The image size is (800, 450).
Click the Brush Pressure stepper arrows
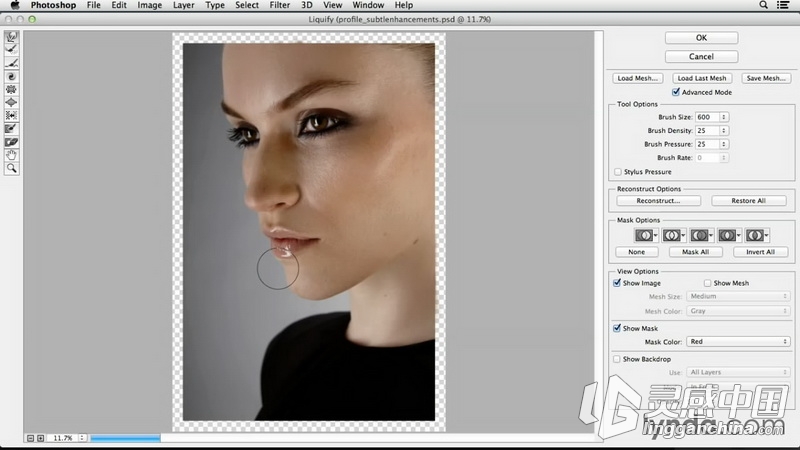coord(723,144)
